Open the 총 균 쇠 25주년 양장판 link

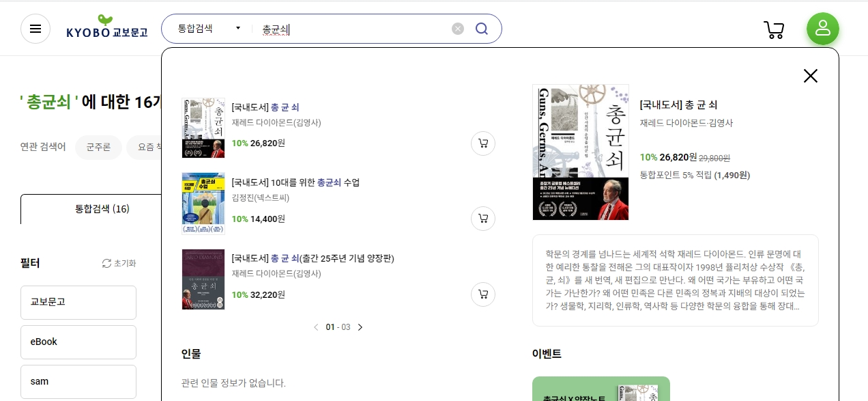(312, 258)
